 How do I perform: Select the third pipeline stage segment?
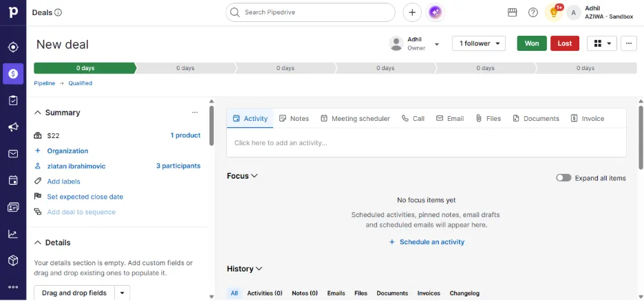coord(285,68)
